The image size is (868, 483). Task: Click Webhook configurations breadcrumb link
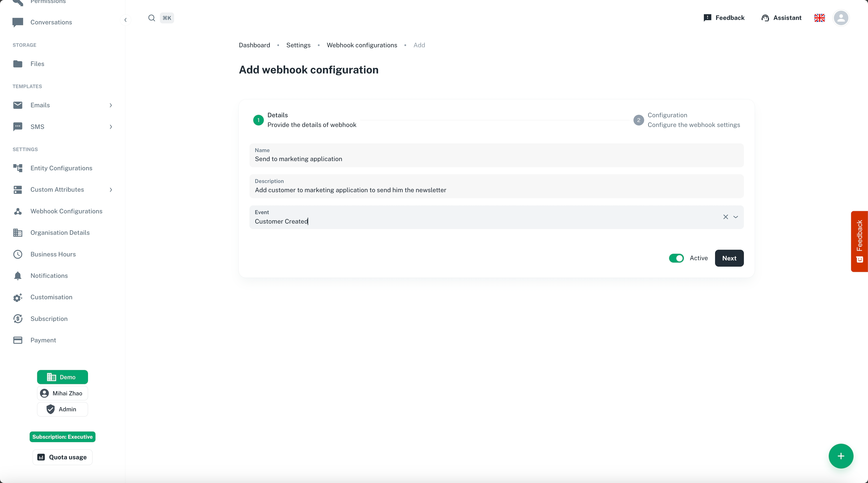362,45
